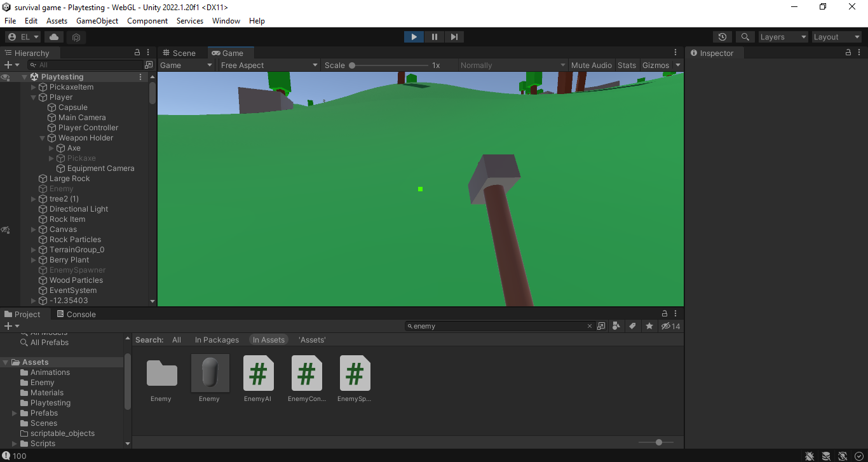Screen dimensions: 868x462
Task: Click the search icon in the toolbar
Action: [745, 37]
